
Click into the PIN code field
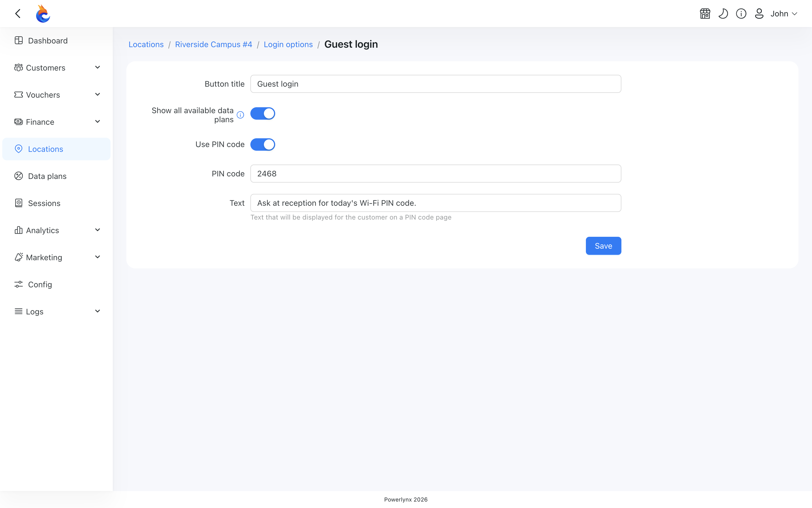tap(436, 174)
